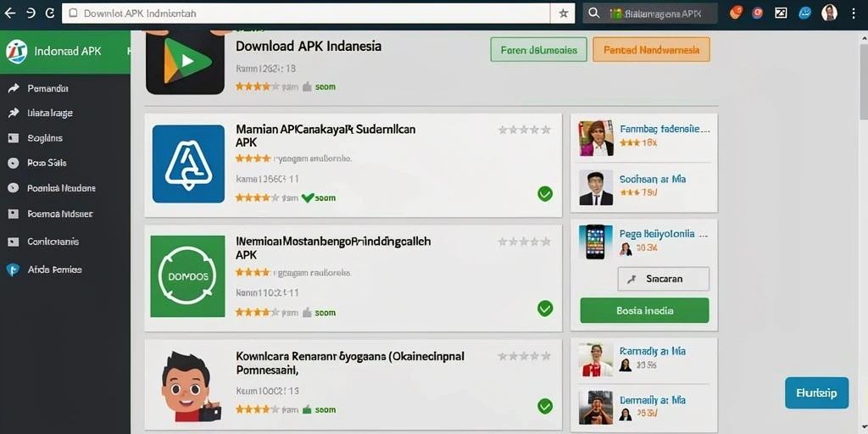Reload the page with the refresh icon
The height and width of the screenshot is (434, 868).
[50, 14]
